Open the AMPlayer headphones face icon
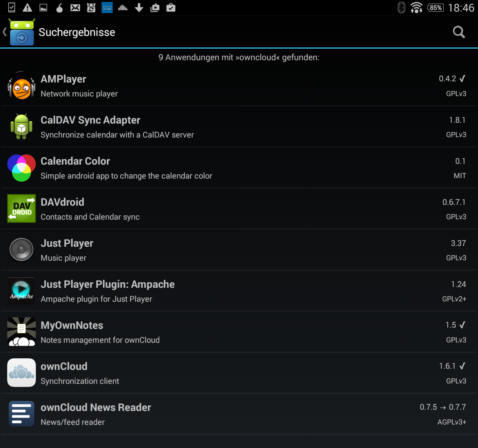478x448 pixels. 22,86
